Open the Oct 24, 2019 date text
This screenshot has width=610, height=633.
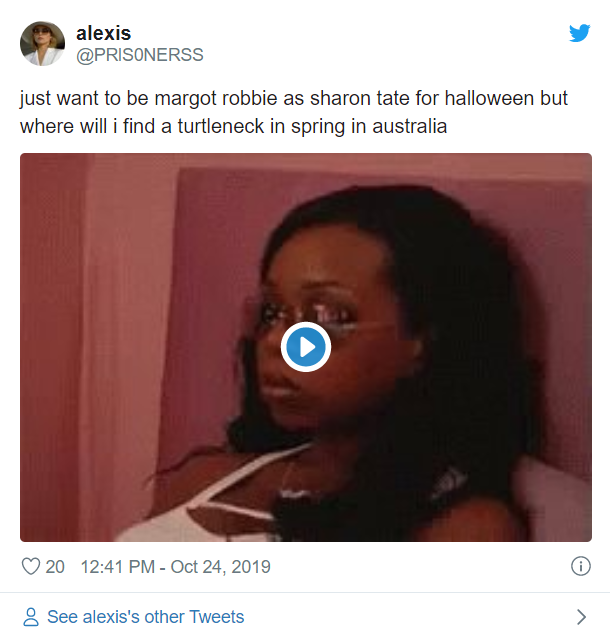click(220, 567)
